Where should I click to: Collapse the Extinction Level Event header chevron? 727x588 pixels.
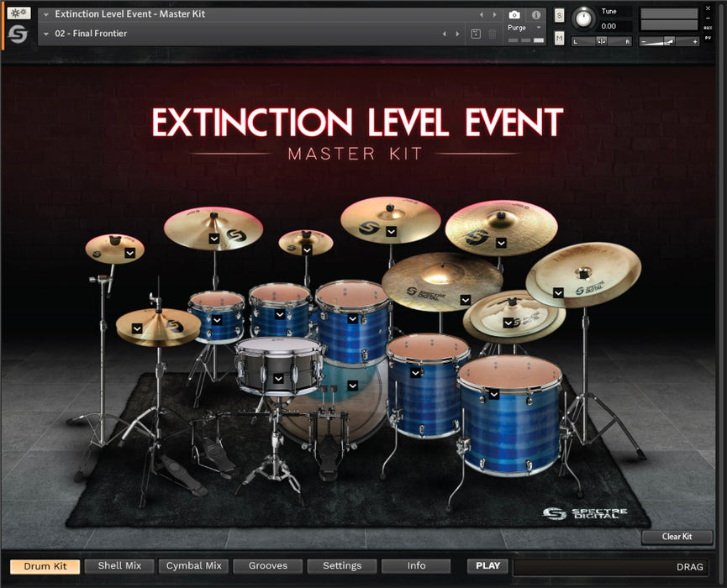[45, 14]
